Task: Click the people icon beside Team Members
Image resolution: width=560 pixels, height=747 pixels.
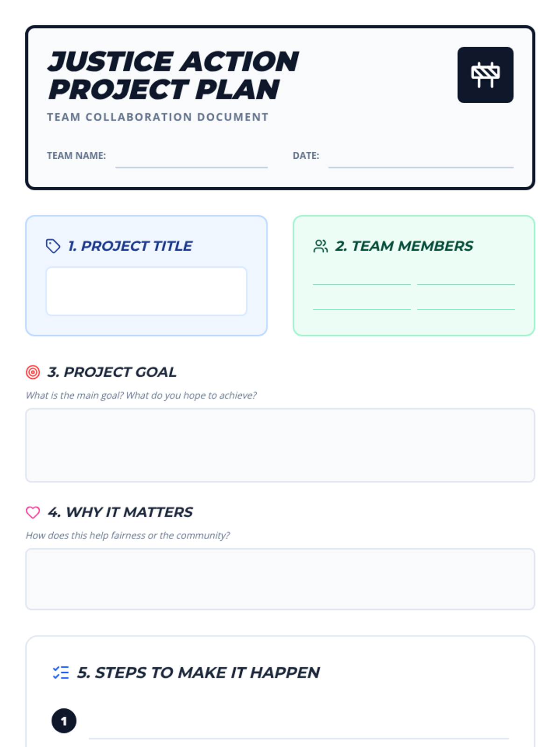Action: (321, 246)
